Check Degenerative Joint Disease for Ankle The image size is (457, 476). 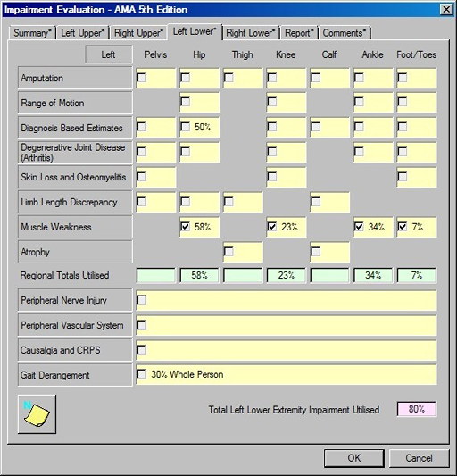pyautogui.click(x=359, y=152)
